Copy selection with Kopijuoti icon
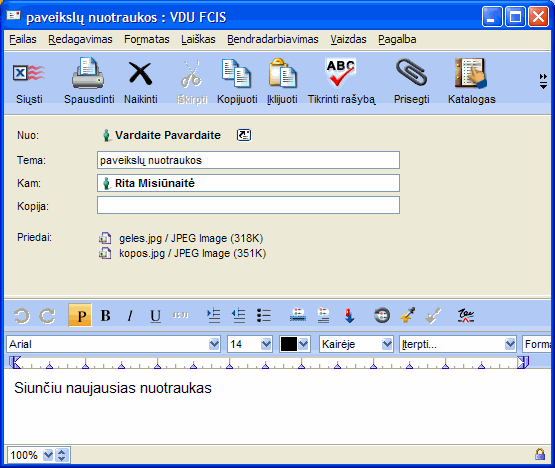The width and height of the screenshot is (555, 468). (x=237, y=82)
